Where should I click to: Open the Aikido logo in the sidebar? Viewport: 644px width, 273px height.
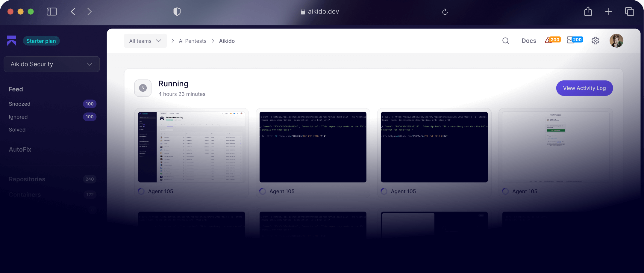(12, 40)
